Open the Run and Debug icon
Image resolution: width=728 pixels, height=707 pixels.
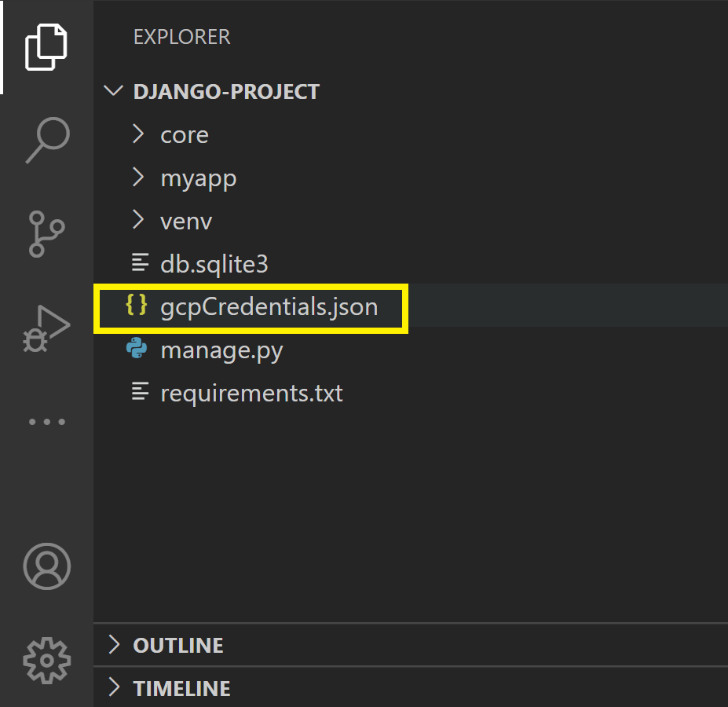(x=47, y=328)
